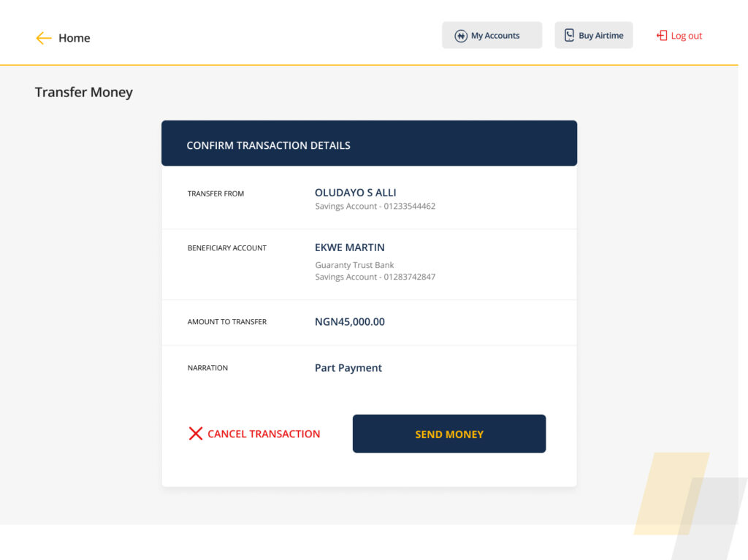Click the Naira icon in My Accounts
Image resolution: width=748 pixels, height=560 pixels.
(460, 36)
